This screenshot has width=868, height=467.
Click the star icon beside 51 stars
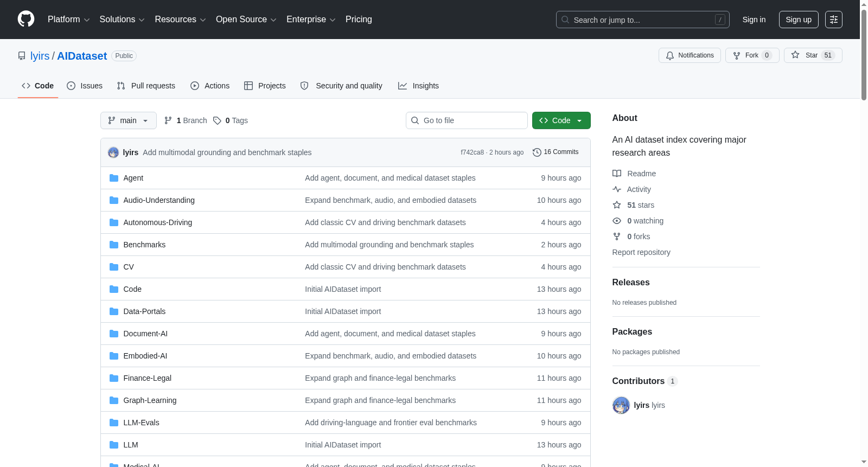click(x=617, y=205)
